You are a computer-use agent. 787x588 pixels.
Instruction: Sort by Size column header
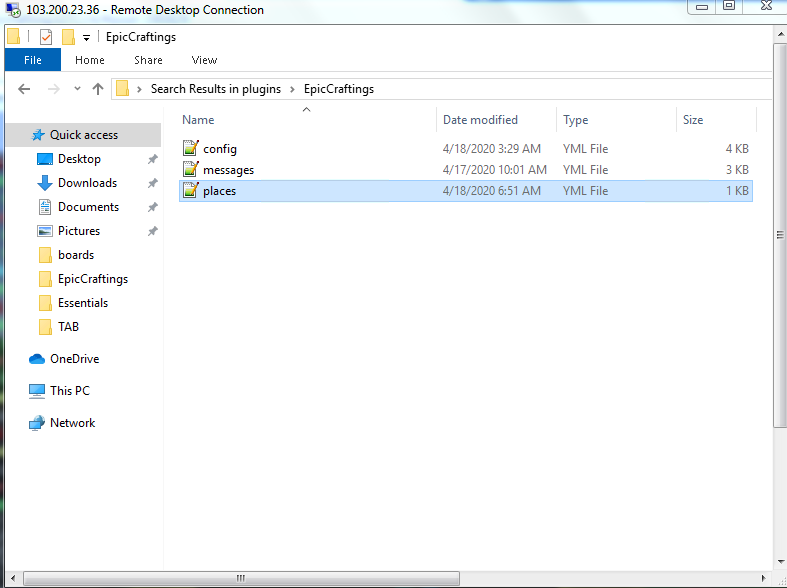point(693,120)
